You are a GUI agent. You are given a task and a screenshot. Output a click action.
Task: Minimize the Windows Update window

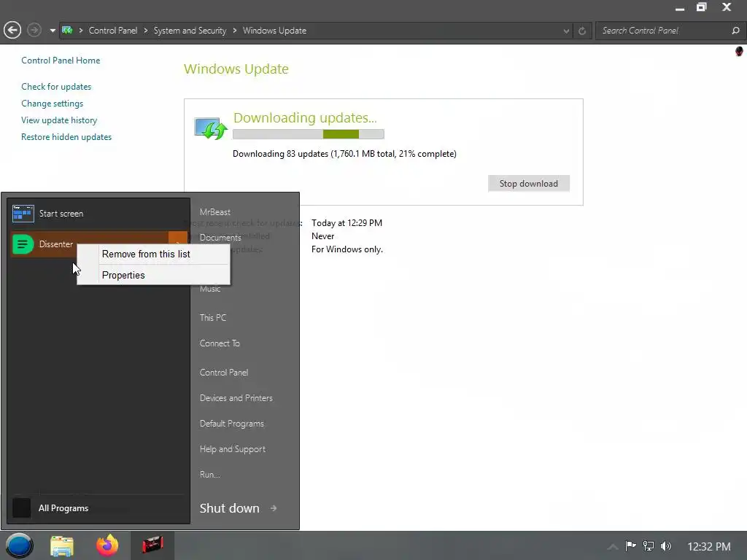[680, 7]
